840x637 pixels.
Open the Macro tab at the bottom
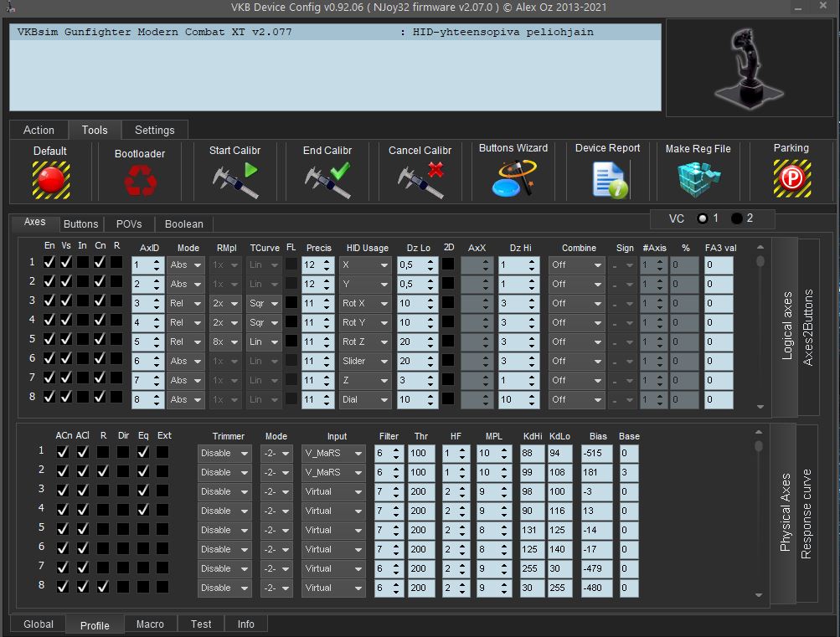pyautogui.click(x=150, y=624)
